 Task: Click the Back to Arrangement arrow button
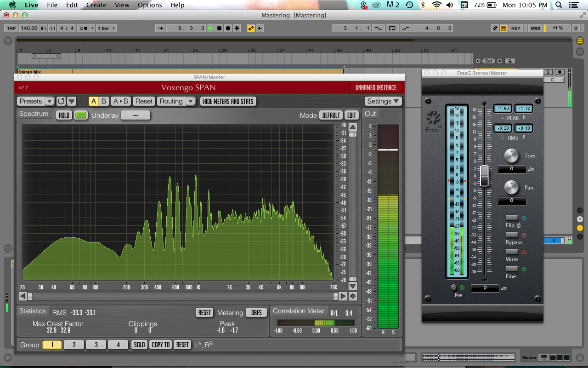(260, 28)
